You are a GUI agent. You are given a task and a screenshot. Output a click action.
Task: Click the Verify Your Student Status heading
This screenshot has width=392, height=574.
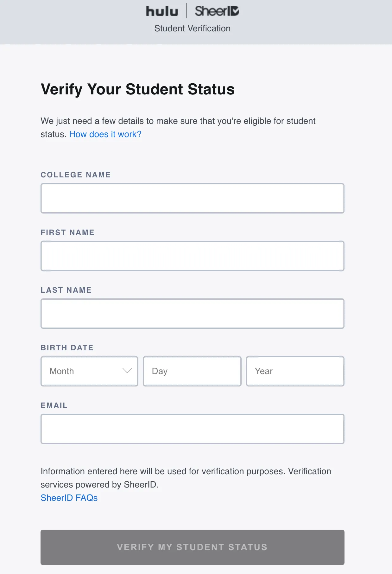(x=138, y=89)
